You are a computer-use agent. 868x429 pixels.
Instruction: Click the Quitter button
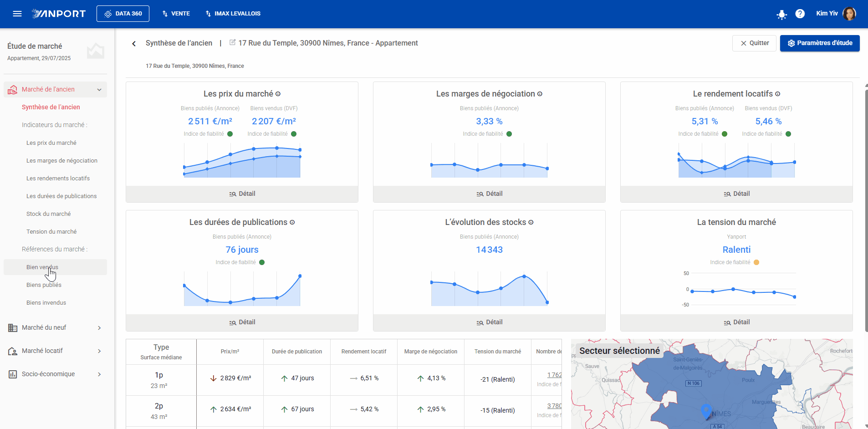(x=754, y=43)
